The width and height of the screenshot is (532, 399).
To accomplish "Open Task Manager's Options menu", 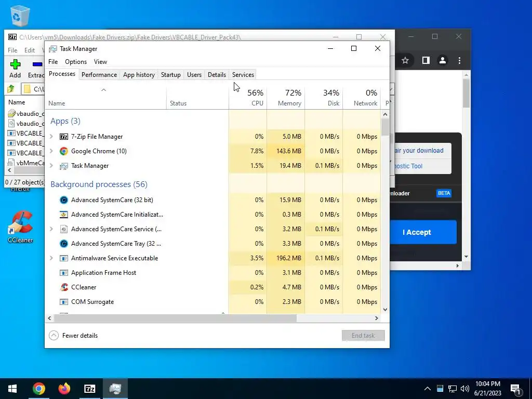I will pyautogui.click(x=76, y=62).
